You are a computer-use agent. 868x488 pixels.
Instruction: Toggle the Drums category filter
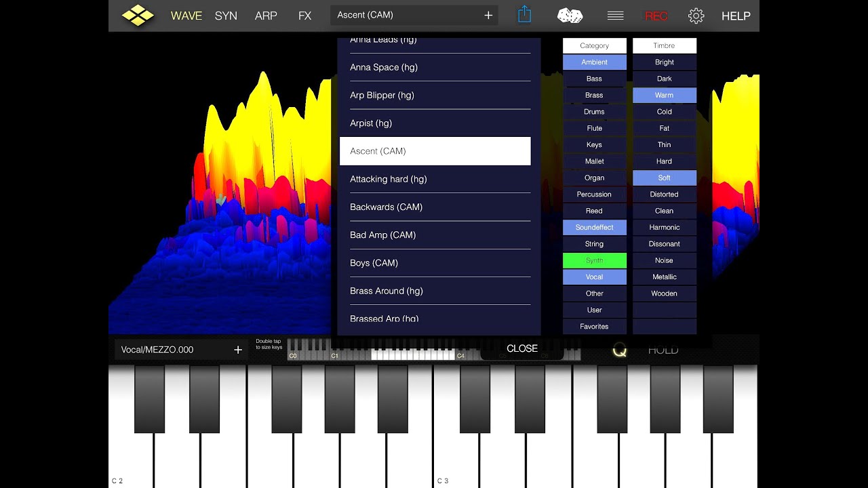[x=595, y=112]
